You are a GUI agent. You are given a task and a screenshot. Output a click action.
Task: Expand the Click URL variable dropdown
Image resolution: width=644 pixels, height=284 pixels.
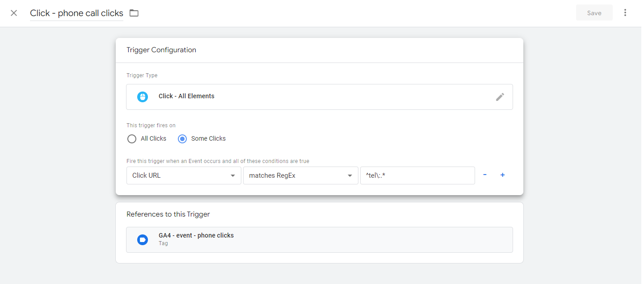pos(184,175)
